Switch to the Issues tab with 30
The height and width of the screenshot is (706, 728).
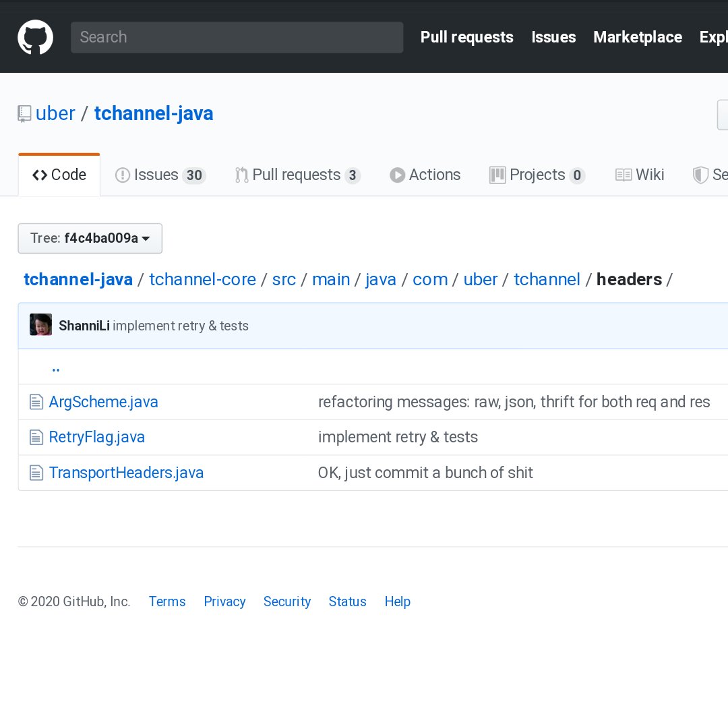(160, 175)
